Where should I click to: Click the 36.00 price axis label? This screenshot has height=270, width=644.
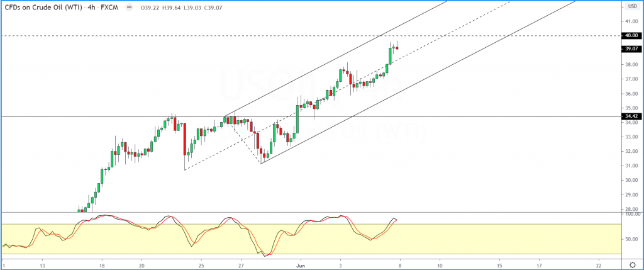pos(631,94)
